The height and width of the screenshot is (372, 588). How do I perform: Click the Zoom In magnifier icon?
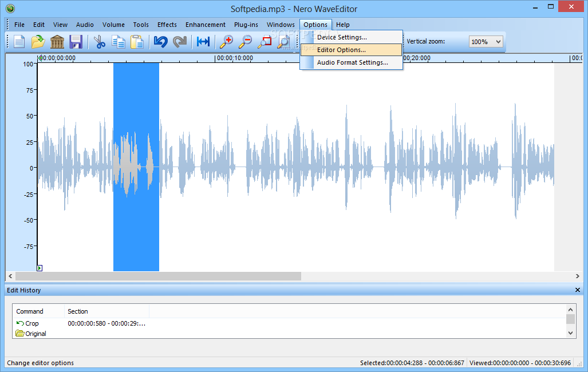[226, 42]
